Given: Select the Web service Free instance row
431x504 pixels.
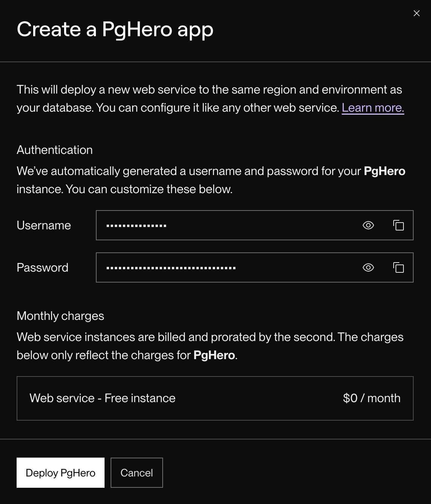Looking at the screenshot, I should point(215,398).
